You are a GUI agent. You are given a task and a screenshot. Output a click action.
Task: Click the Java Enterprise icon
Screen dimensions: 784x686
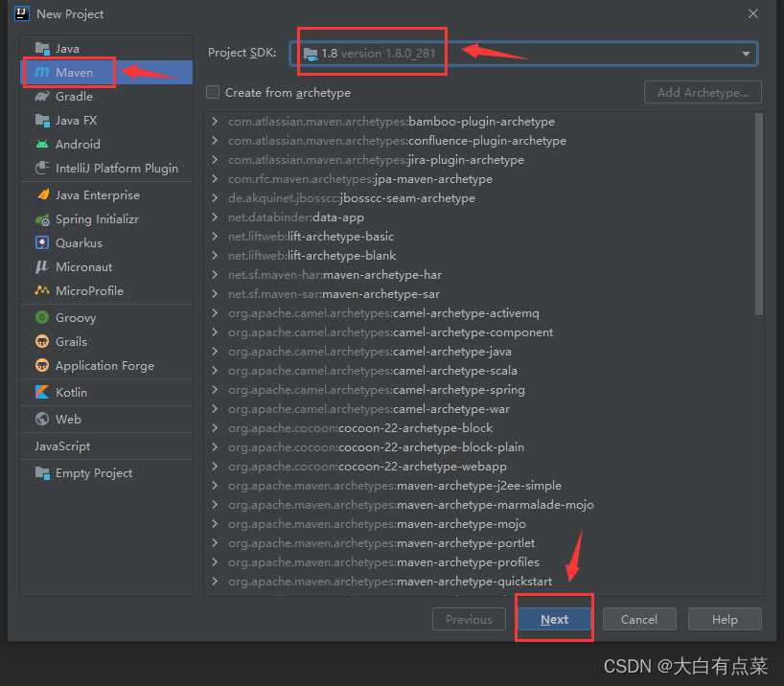coord(43,194)
